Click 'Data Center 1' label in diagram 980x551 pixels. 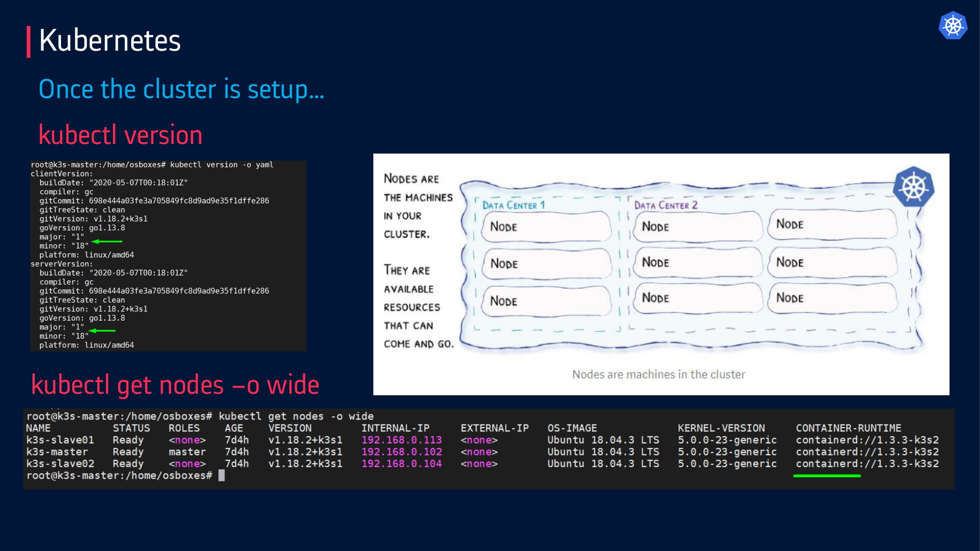pos(514,205)
